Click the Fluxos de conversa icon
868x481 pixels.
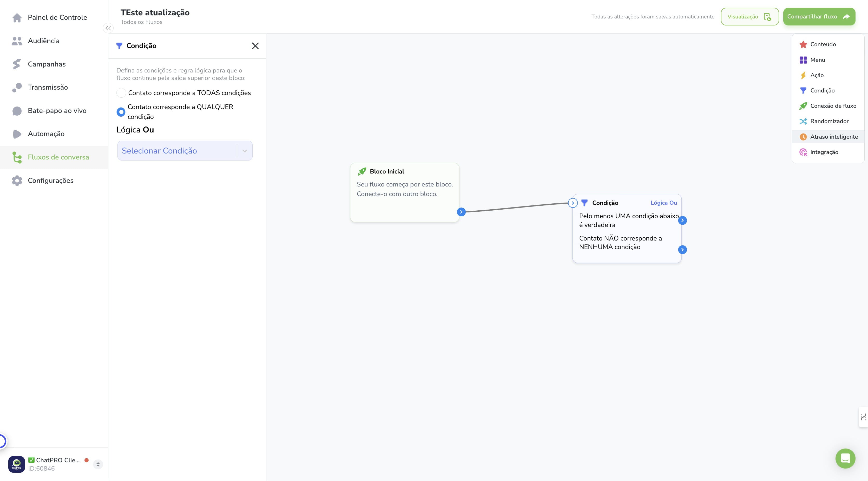(17, 157)
